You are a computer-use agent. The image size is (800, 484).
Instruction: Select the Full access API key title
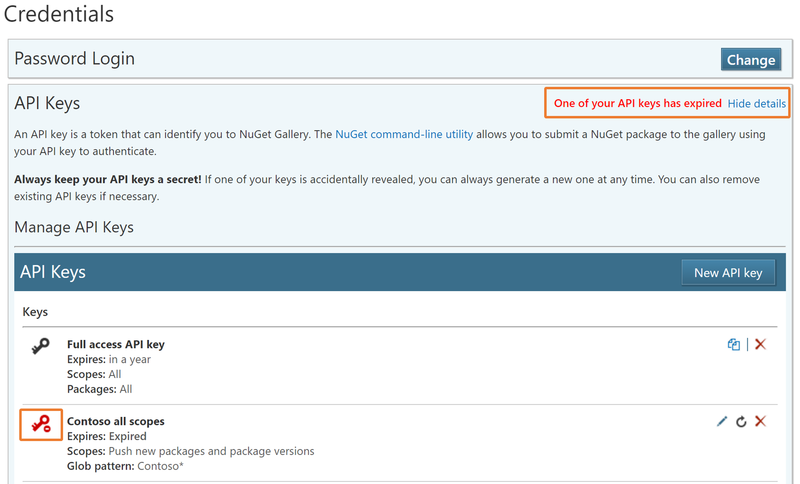[x=115, y=344]
